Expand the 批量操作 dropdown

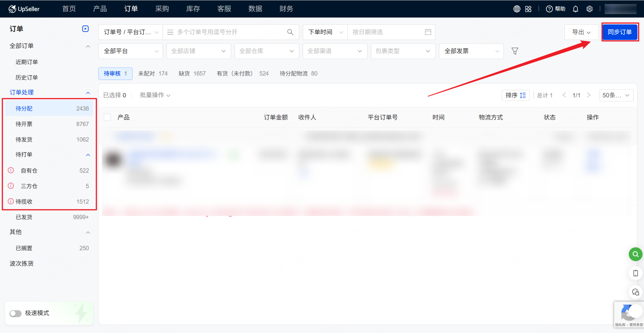[x=155, y=95]
